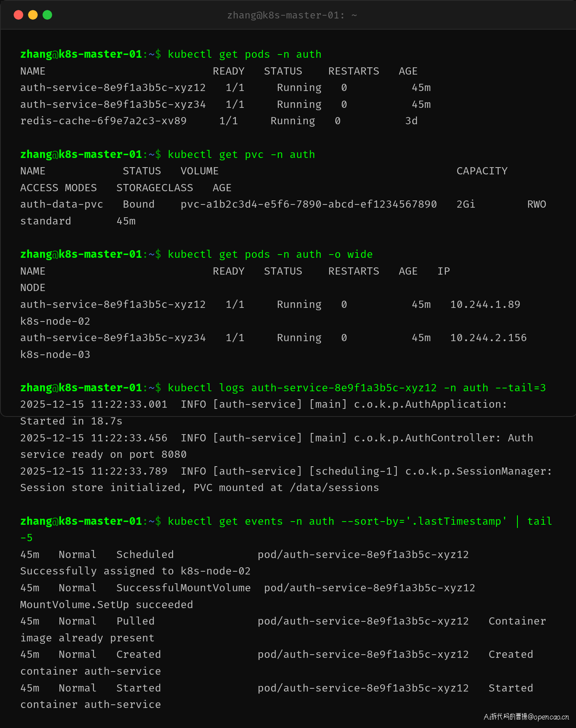Click the 'kubectl get pods -n auth' command

[244, 55]
